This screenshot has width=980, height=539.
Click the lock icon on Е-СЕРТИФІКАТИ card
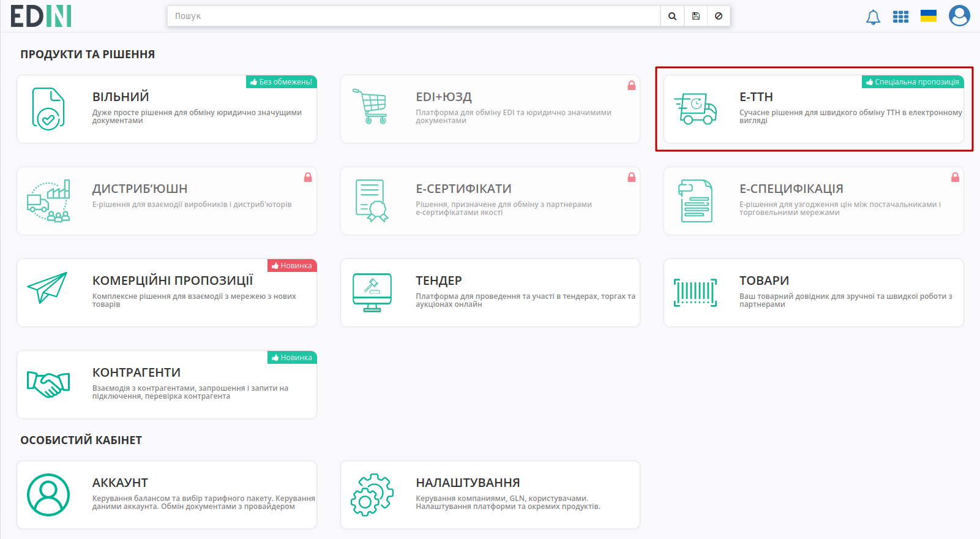(x=631, y=177)
